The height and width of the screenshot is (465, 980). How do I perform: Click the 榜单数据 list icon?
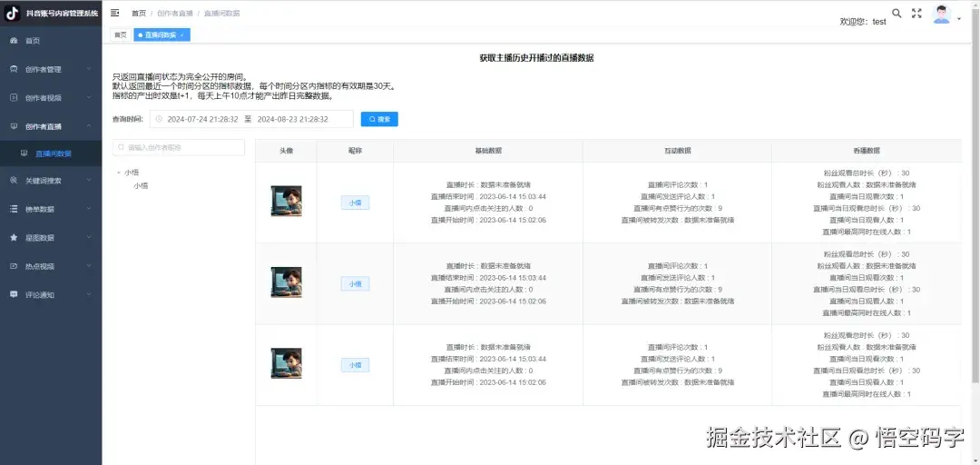coord(14,209)
